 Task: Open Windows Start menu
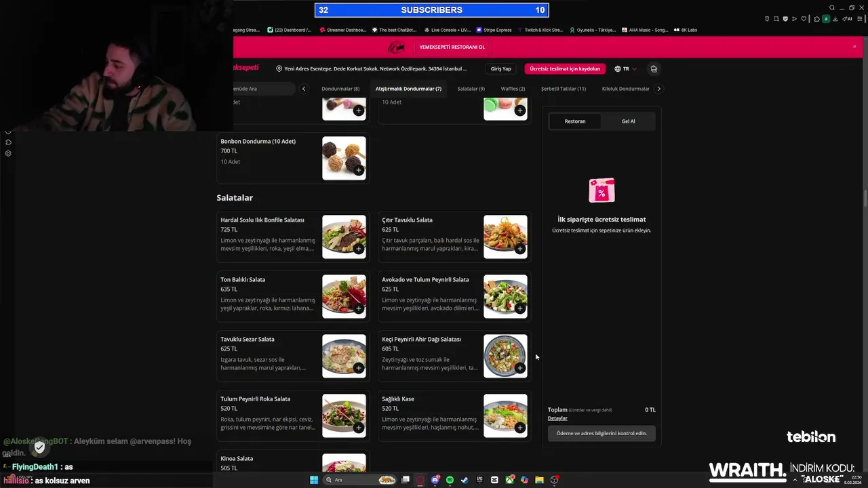click(x=314, y=480)
